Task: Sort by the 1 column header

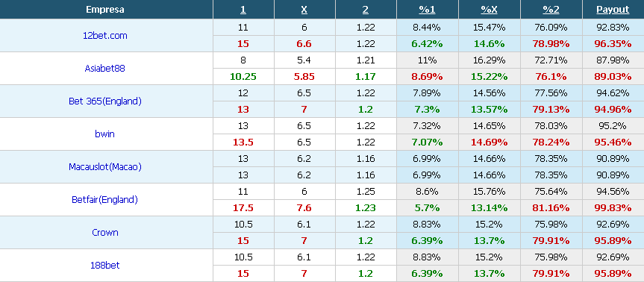Action: pos(243,10)
